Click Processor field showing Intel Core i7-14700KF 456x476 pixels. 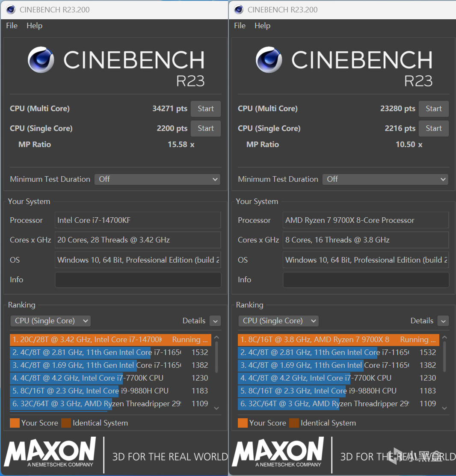(138, 220)
